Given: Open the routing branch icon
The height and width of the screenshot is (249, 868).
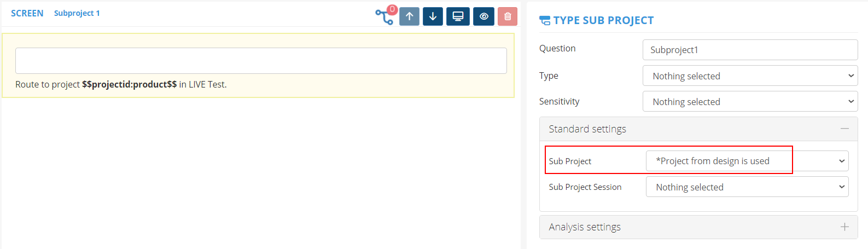Looking at the screenshot, I should 384,18.
